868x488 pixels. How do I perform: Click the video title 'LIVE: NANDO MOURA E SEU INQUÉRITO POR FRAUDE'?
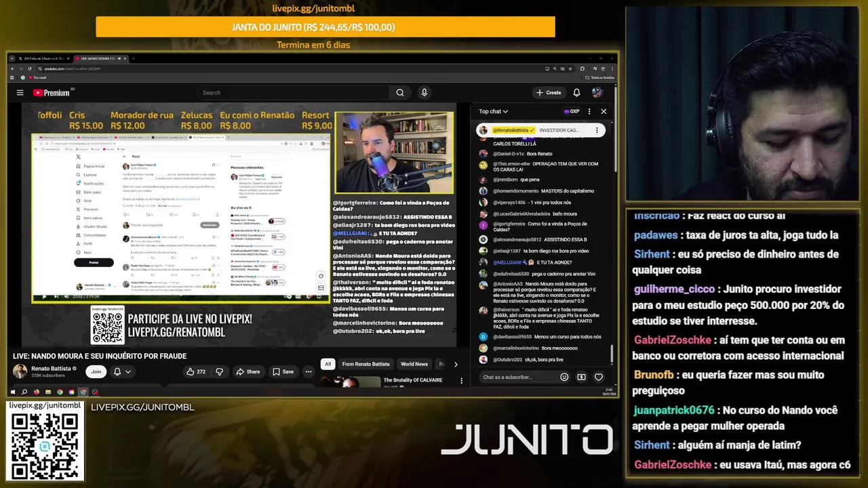[x=100, y=356]
